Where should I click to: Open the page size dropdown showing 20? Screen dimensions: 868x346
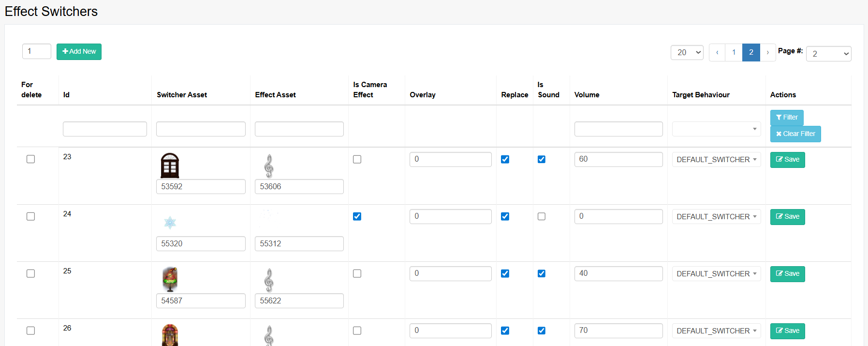click(687, 52)
